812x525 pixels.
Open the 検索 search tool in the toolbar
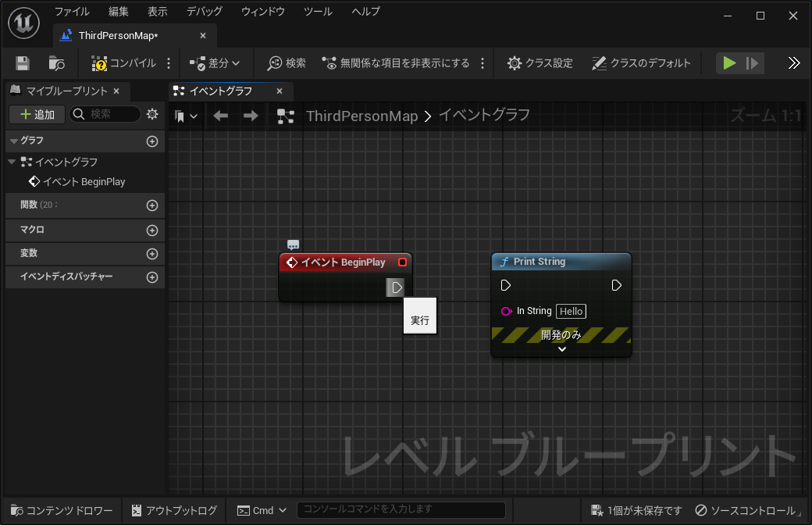(x=287, y=63)
